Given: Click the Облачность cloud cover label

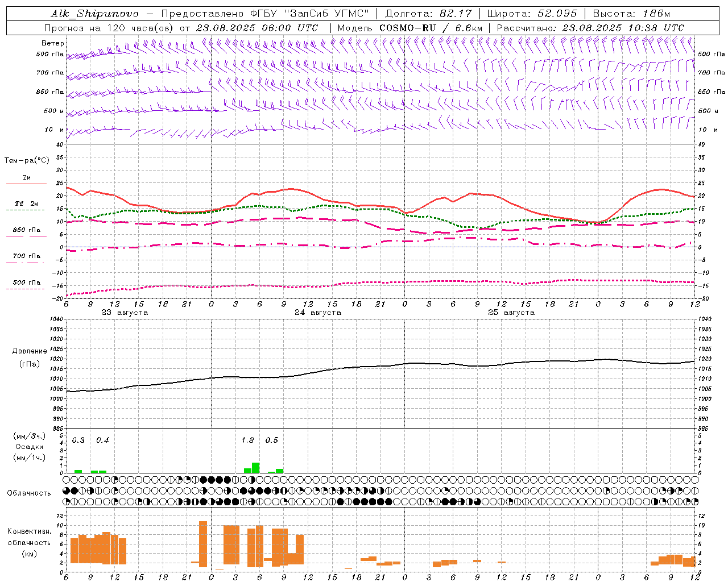Looking at the screenshot, I should [29, 493].
